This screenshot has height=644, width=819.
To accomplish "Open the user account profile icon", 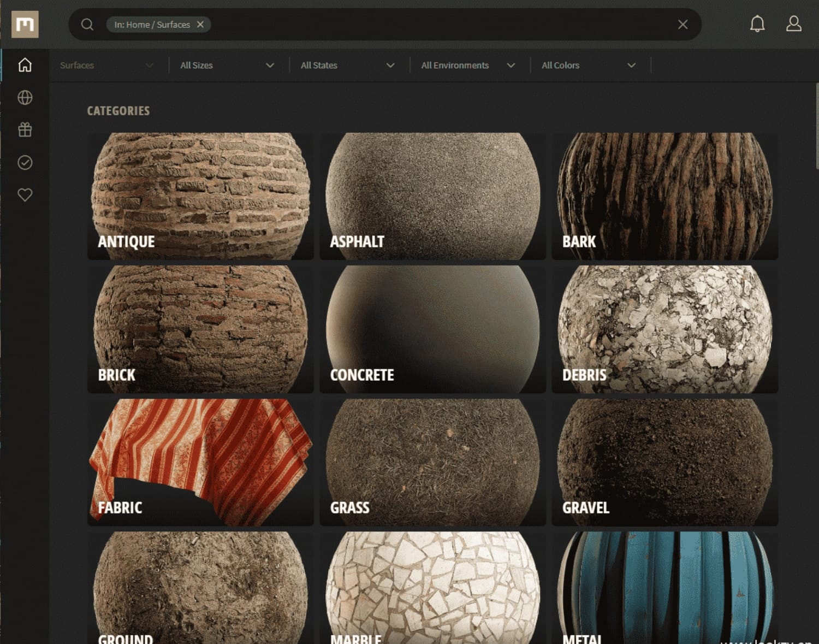I will (x=793, y=24).
